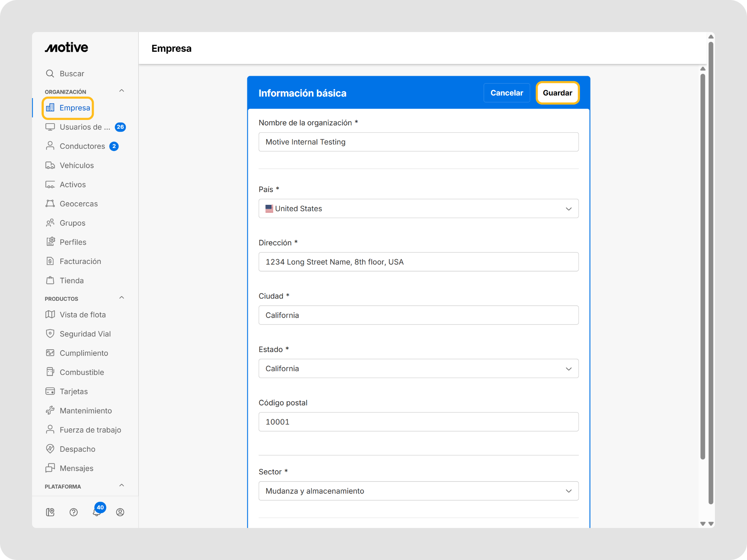This screenshot has width=747, height=560.
Task: Go to Cumplimiento
Action: point(77,353)
